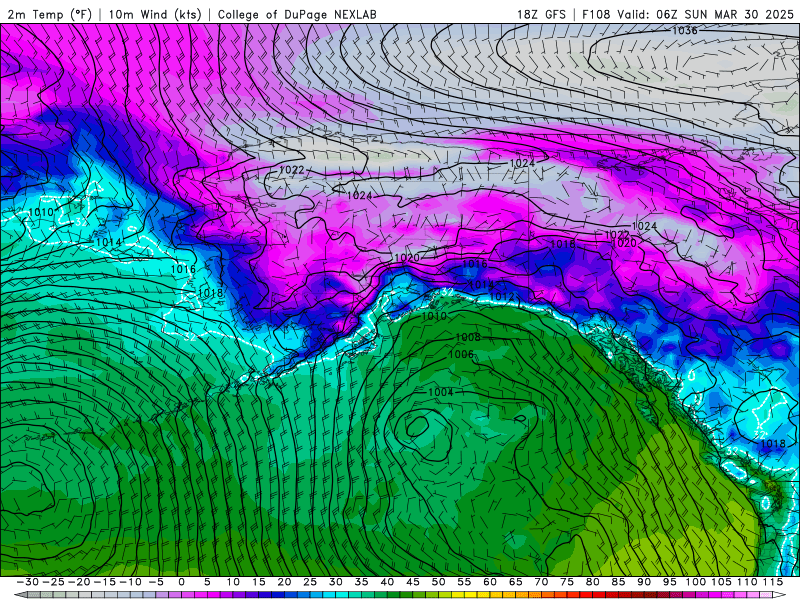
Task: Click the "10m Wind (kts)" header text
Action: (155, 14)
